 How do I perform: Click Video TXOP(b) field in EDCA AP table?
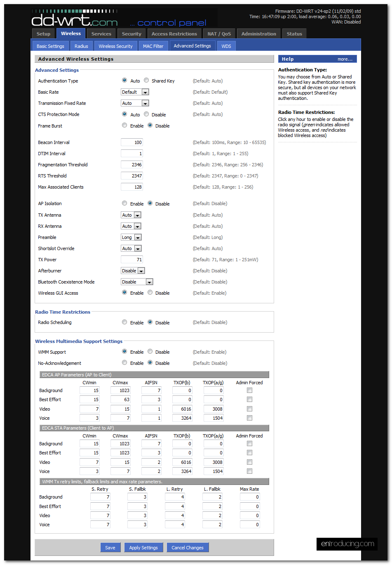[x=182, y=409]
